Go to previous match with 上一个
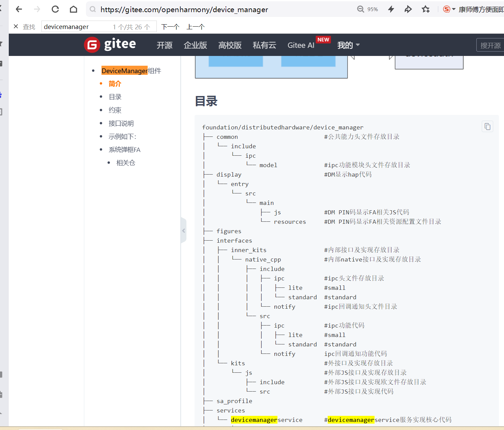Screen dimensions: 504x430 [196, 27]
